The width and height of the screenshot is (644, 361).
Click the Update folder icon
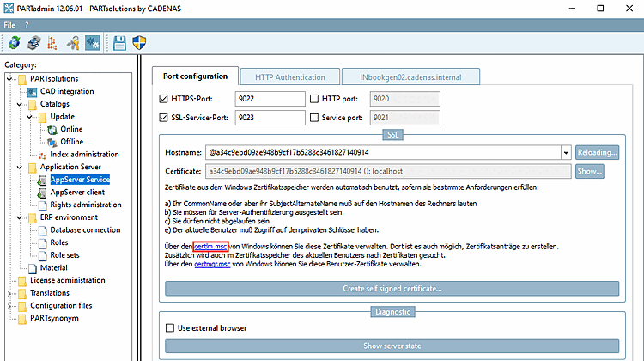(x=42, y=117)
